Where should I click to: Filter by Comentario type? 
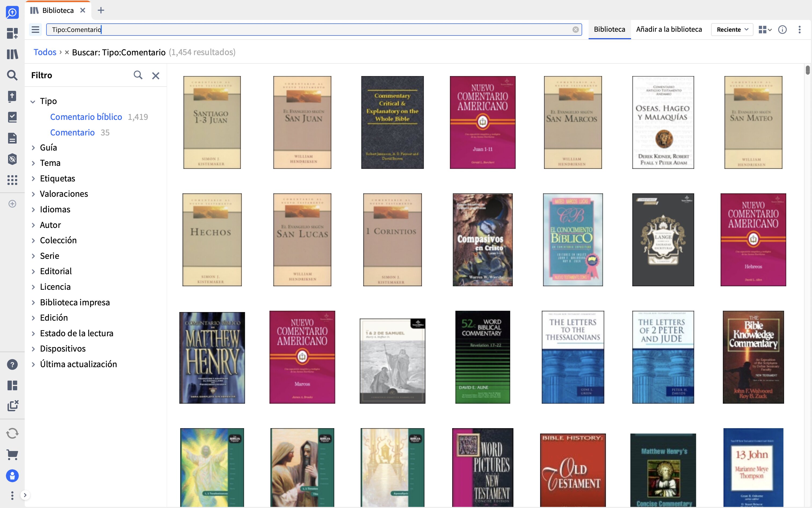coord(72,132)
